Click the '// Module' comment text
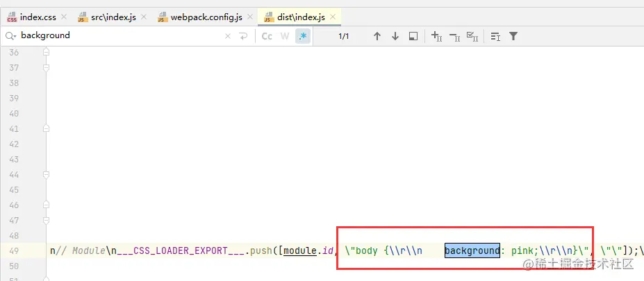 [80, 250]
